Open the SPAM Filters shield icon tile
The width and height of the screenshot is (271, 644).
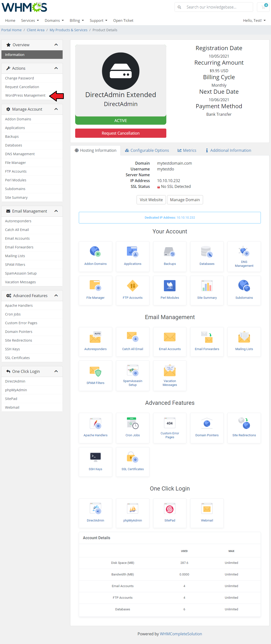tap(95, 376)
